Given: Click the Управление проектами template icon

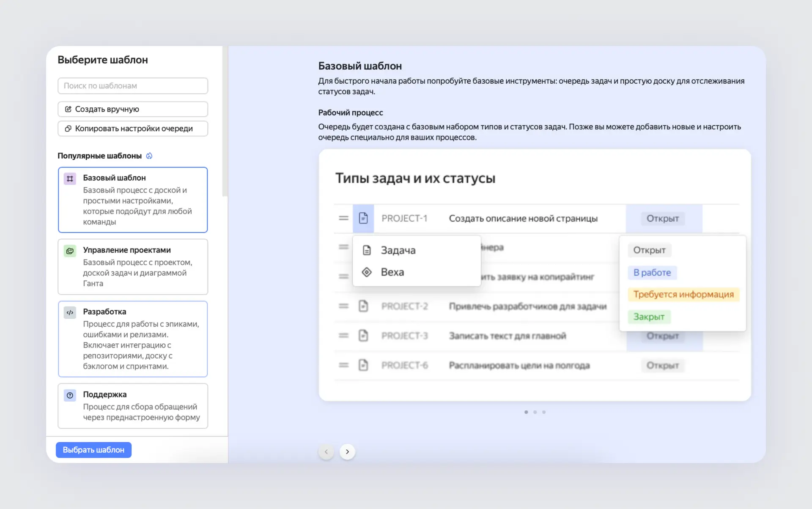Looking at the screenshot, I should coord(70,251).
